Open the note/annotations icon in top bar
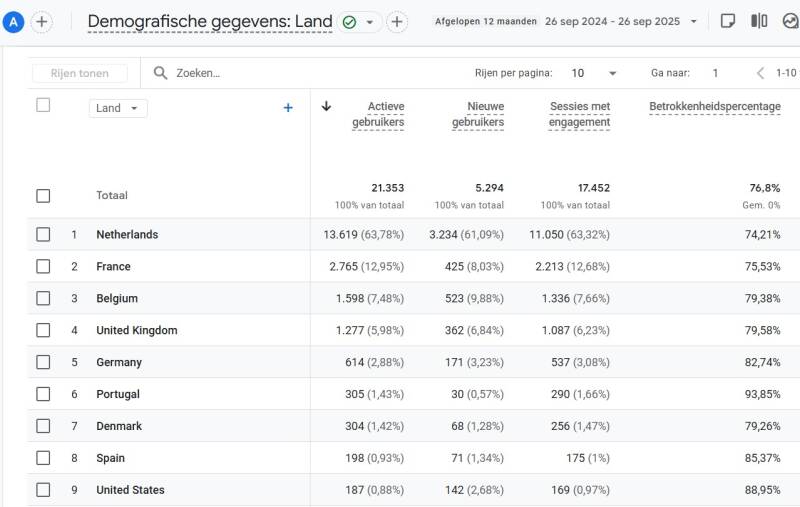 point(728,21)
